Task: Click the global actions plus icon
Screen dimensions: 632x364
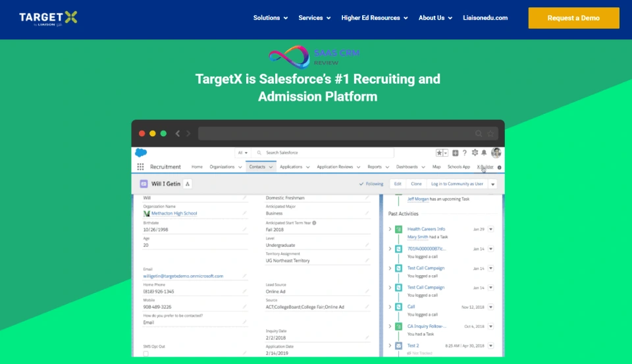Action: click(456, 153)
